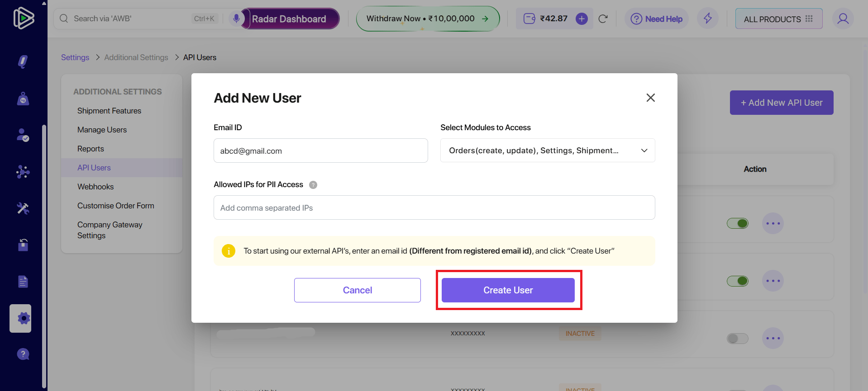
Task: Click the left sidebar scrollbar
Action: click(x=44, y=256)
